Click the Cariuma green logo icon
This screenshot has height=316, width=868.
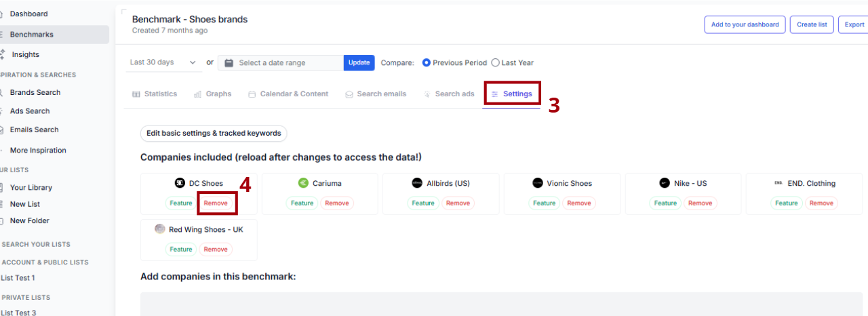point(303,183)
